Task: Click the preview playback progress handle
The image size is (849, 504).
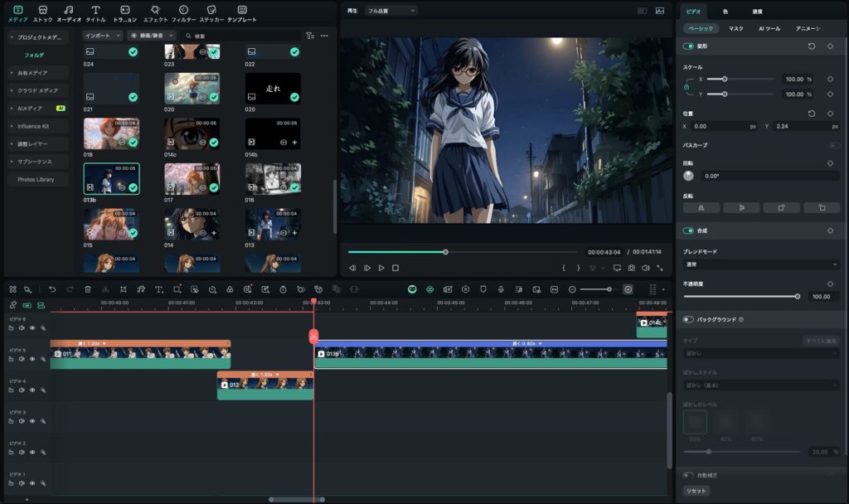Action: click(x=445, y=252)
